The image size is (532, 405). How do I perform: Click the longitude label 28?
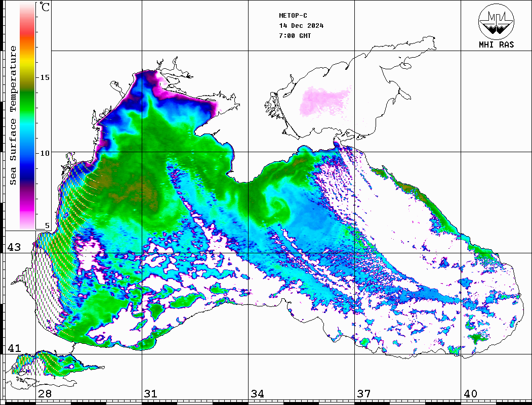pyautogui.click(x=45, y=394)
